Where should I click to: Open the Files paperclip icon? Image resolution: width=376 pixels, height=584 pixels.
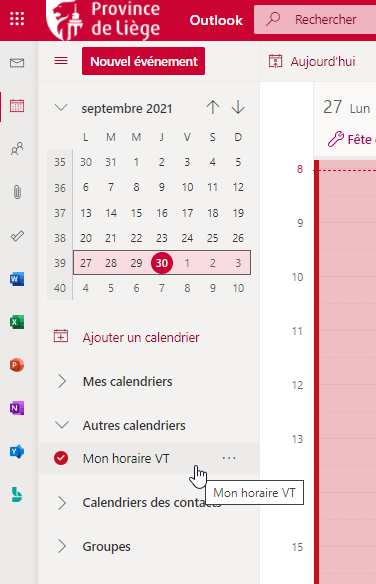tap(17, 192)
